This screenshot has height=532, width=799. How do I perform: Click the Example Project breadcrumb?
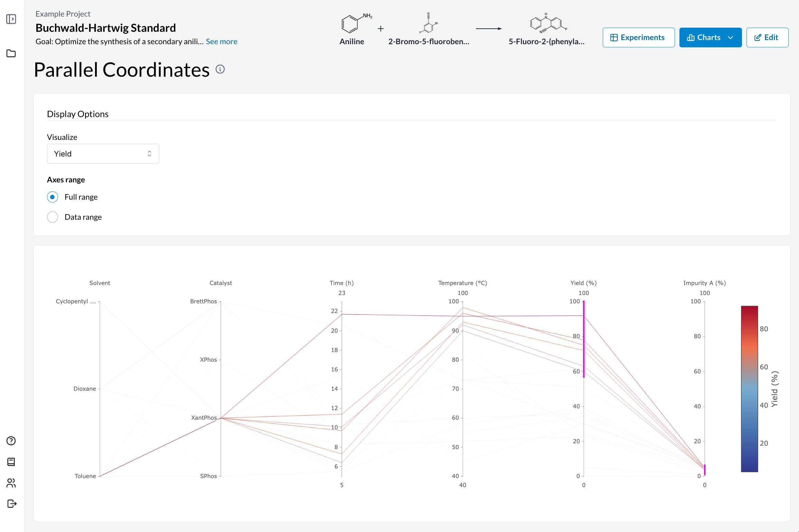[x=63, y=14]
